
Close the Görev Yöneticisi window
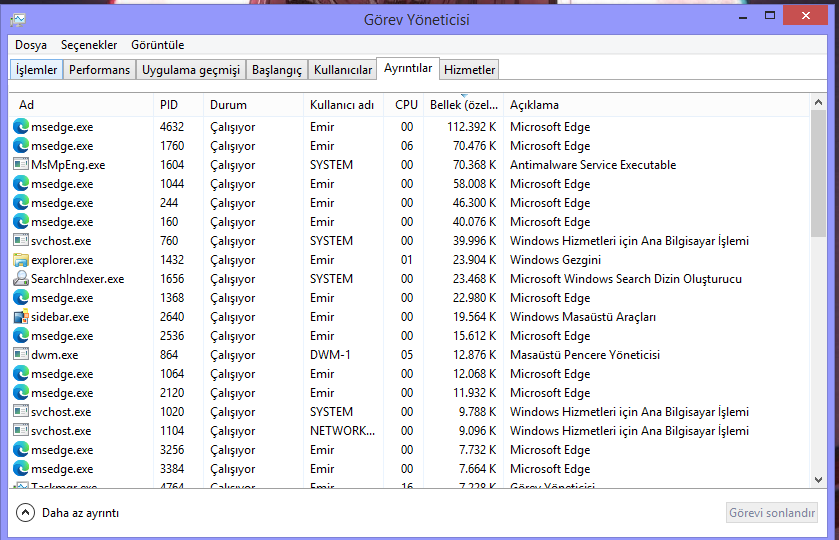tap(805, 16)
